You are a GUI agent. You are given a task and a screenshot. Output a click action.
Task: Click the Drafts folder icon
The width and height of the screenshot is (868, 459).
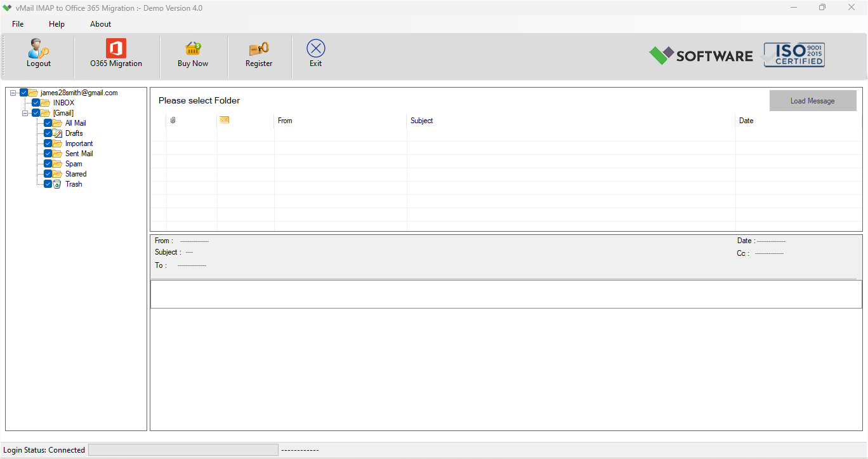[57, 133]
